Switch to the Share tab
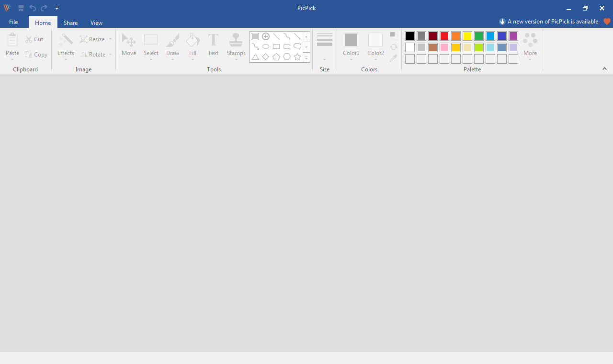The width and height of the screenshot is (613, 364). [71, 23]
